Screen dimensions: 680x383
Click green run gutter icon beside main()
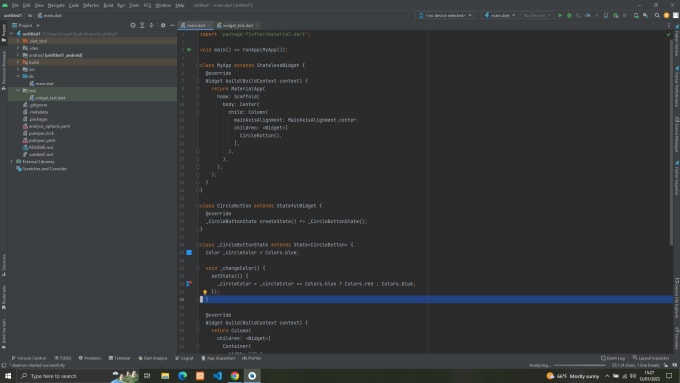(189, 49)
